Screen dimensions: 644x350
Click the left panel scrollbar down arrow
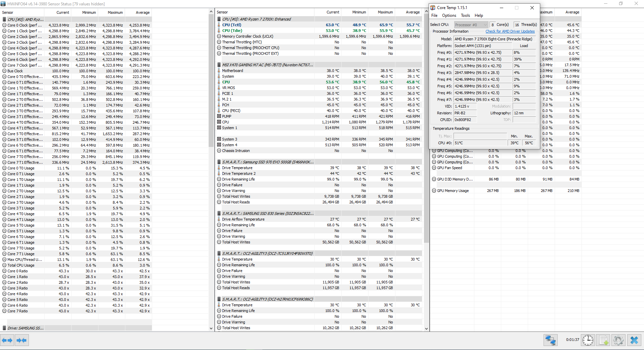(x=211, y=328)
